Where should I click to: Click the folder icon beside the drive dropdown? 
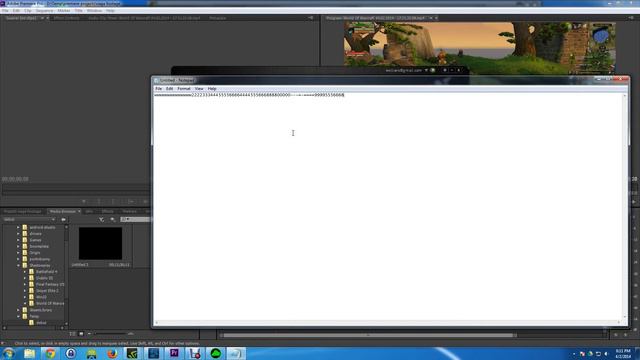(x=63, y=220)
